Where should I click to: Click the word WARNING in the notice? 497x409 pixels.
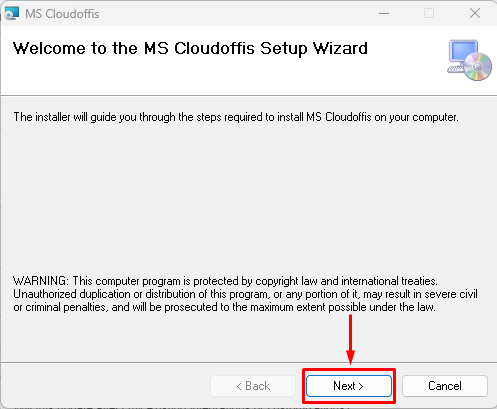pyautogui.click(x=40, y=281)
